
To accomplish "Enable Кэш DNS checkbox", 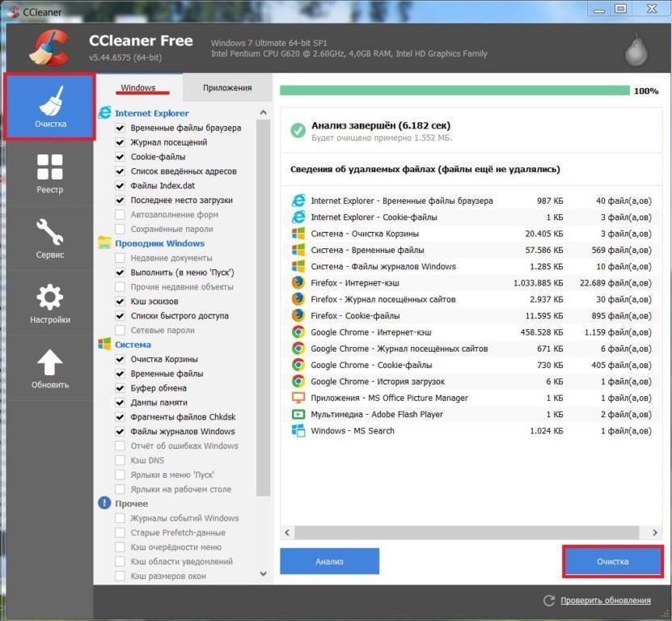I will click(120, 460).
